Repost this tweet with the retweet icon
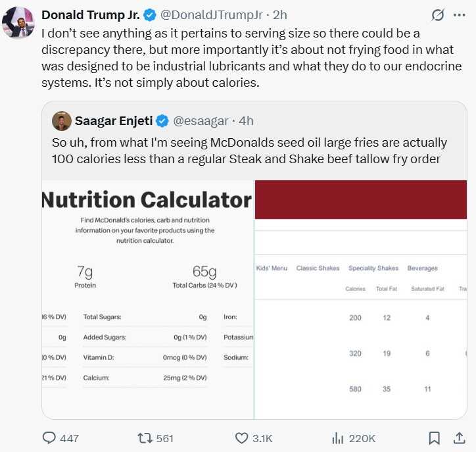The width and height of the screenshot is (476, 452). [143, 438]
